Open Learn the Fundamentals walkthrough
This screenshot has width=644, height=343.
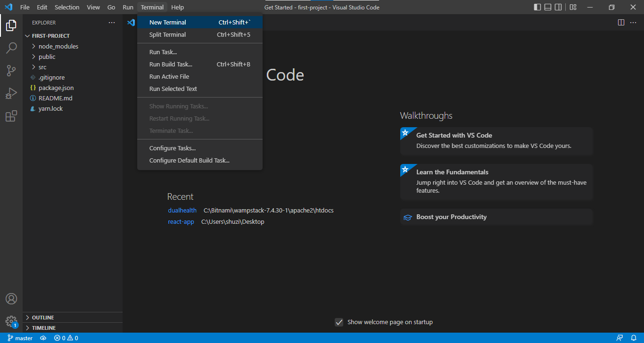tap(496, 182)
